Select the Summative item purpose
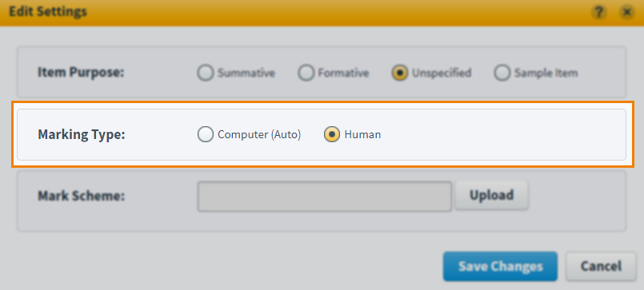 pos(206,73)
